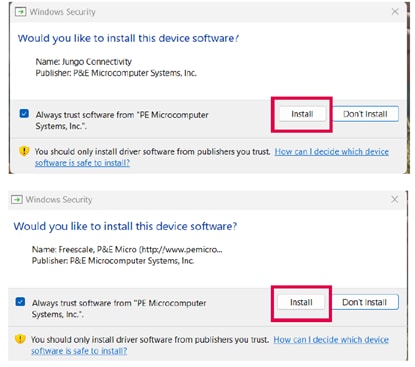Open 'How can I decide' link in Freescale dialog
Screen dimensions: 415x367
210,345
